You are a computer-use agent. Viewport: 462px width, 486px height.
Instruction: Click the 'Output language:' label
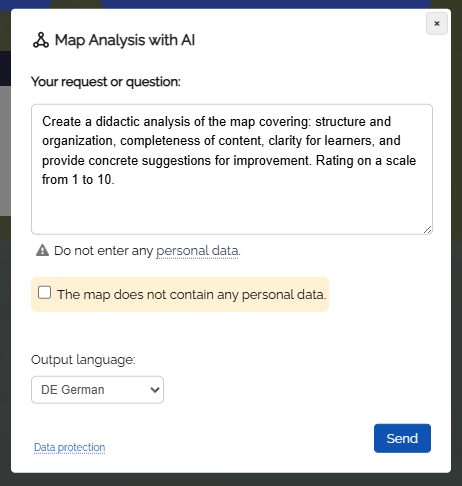[x=83, y=360]
